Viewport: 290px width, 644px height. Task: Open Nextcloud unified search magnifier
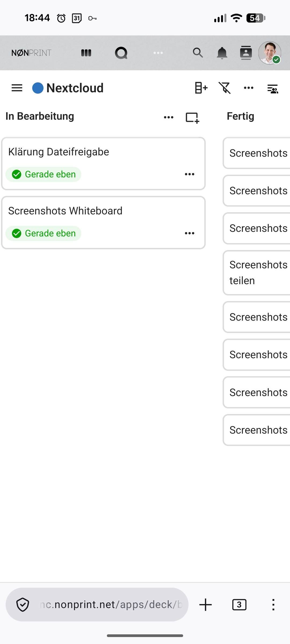(198, 53)
